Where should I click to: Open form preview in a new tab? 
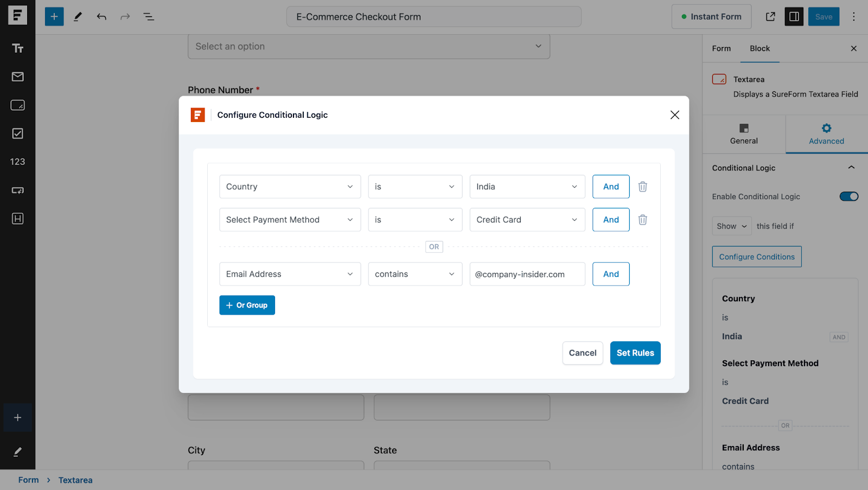click(770, 17)
